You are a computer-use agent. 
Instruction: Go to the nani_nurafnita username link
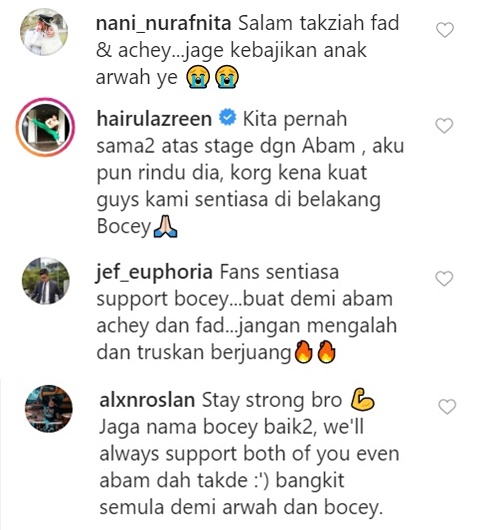pyautogui.click(x=164, y=24)
